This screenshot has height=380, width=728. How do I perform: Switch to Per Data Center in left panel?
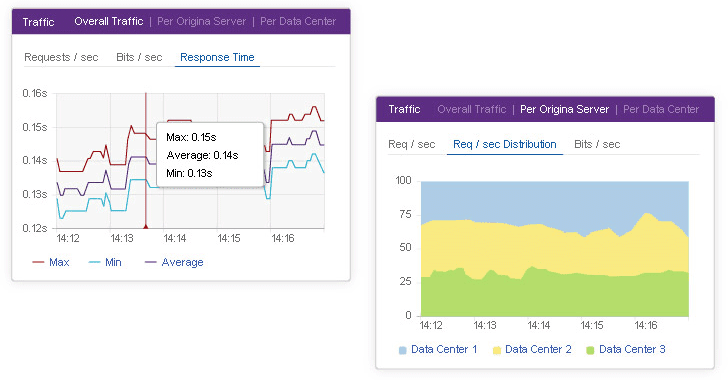(298, 21)
